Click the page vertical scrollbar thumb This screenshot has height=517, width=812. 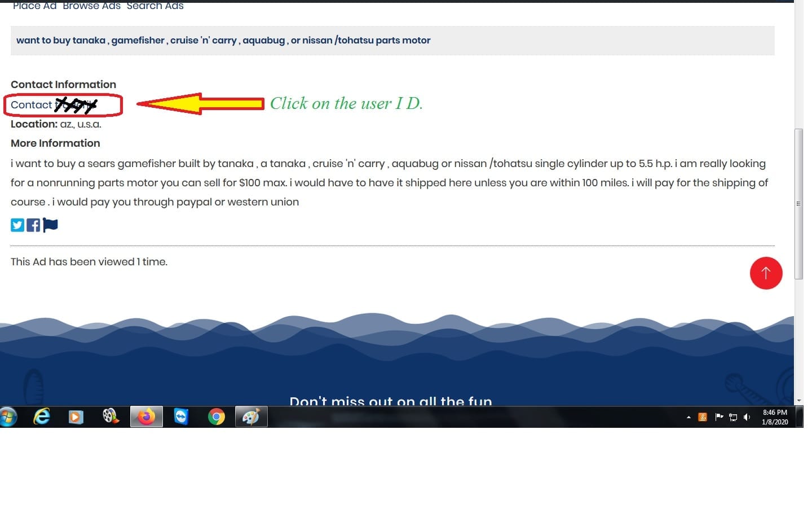coord(798,204)
